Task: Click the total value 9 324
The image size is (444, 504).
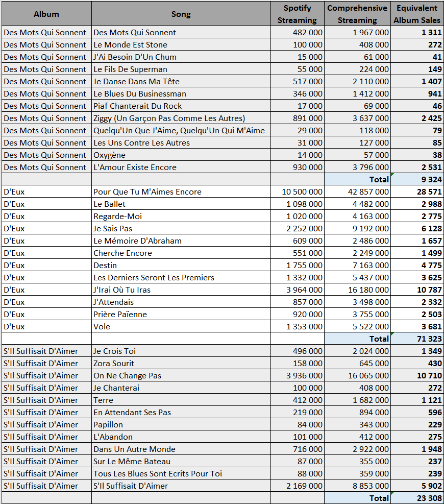Action: [x=417, y=179]
